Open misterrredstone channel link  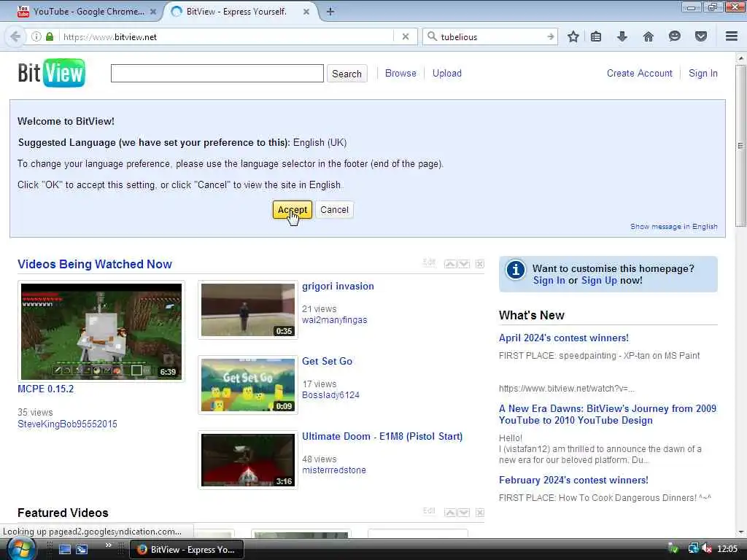click(334, 470)
